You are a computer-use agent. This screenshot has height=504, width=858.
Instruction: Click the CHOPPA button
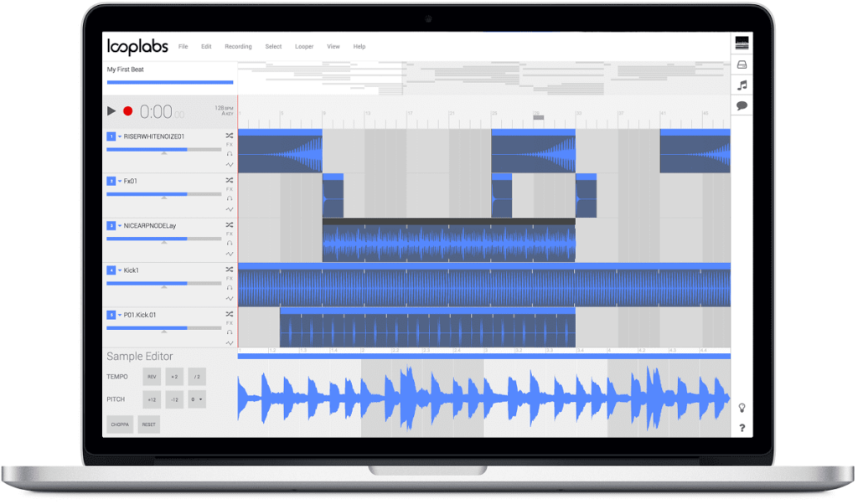(x=120, y=424)
